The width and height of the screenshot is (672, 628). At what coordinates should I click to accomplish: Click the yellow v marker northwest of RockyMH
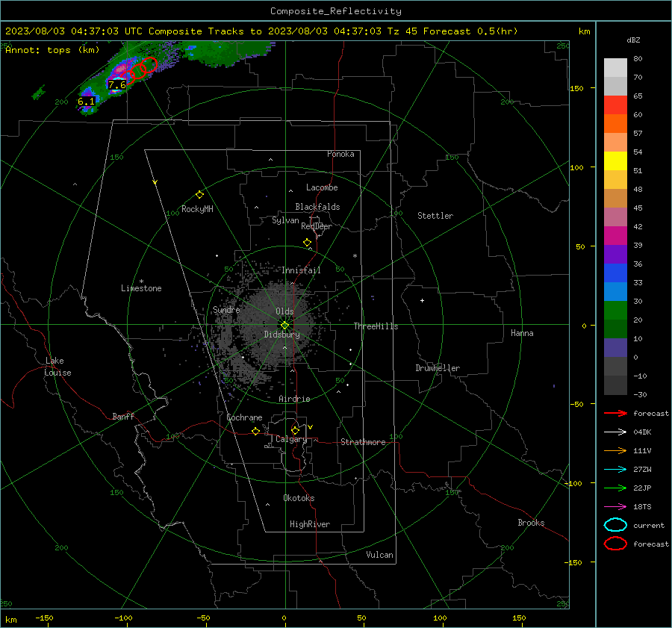pos(155,182)
